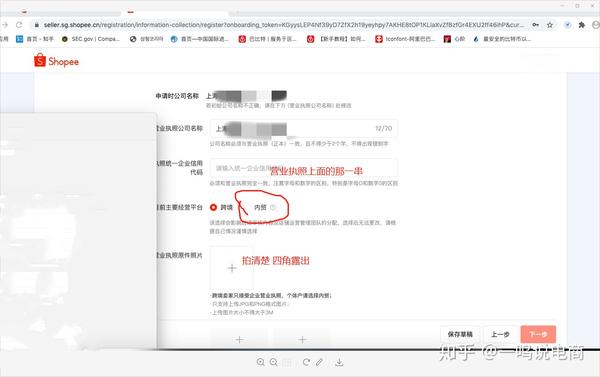Click the 12/70 character counter text

[x=383, y=129]
